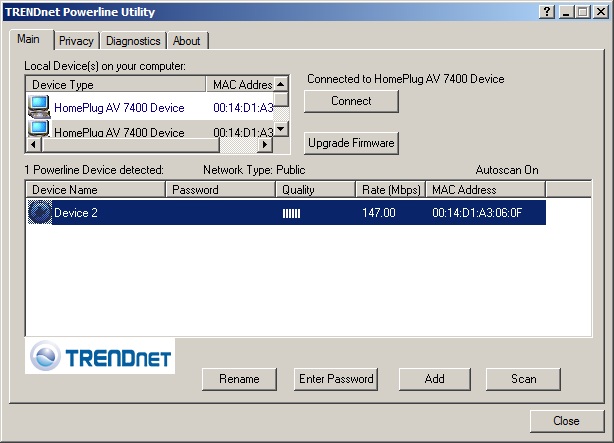This screenshot has width=614, height=443.
Task: Click local device list scroll left arrow
Action: [x=34, y=145]
